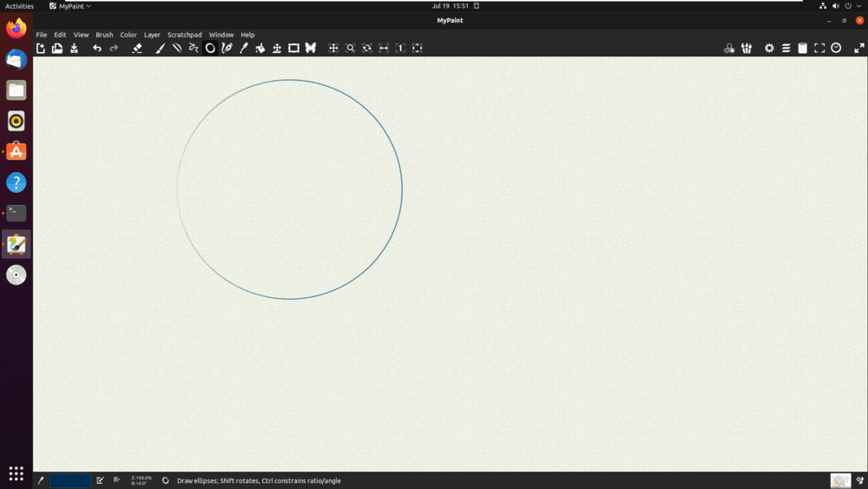This screenshot has height=489, width=868.
Task: Select the Symmetry butterfly tool
Action: (311, 48)
